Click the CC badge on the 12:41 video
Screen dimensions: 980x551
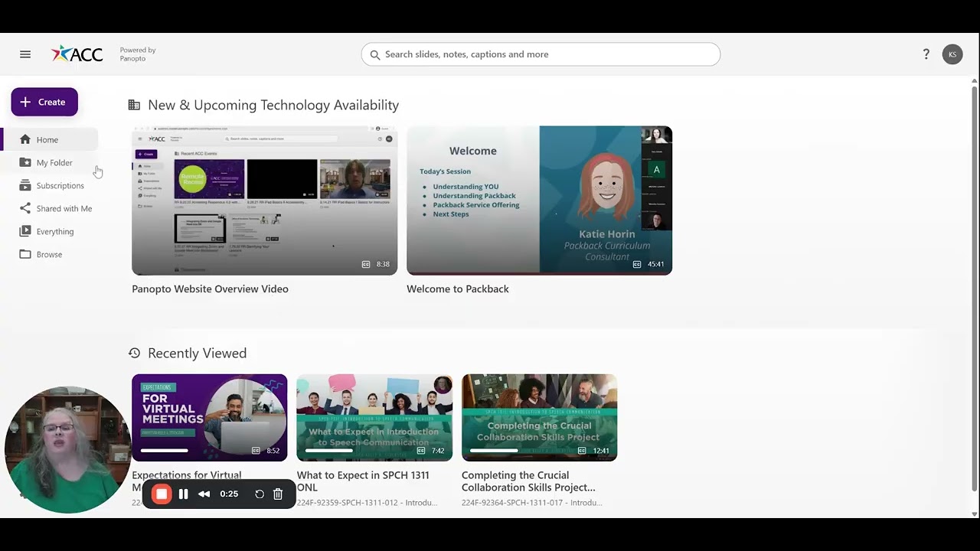582,451
